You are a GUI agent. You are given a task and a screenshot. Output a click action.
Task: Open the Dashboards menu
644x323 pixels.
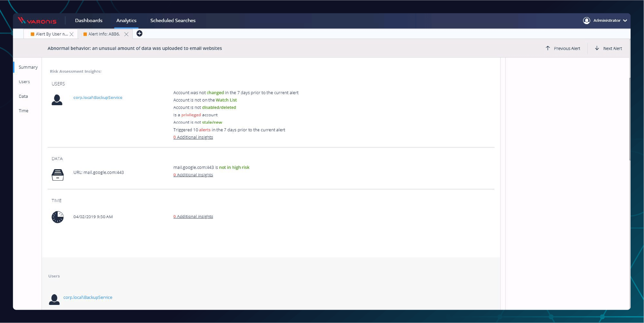pos(89,20)
